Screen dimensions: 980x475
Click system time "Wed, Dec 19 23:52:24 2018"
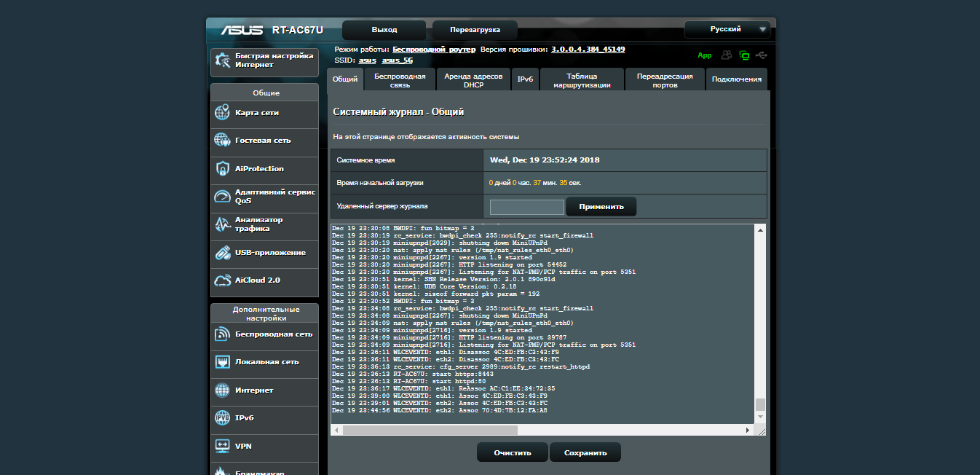(x=545, y=160)
